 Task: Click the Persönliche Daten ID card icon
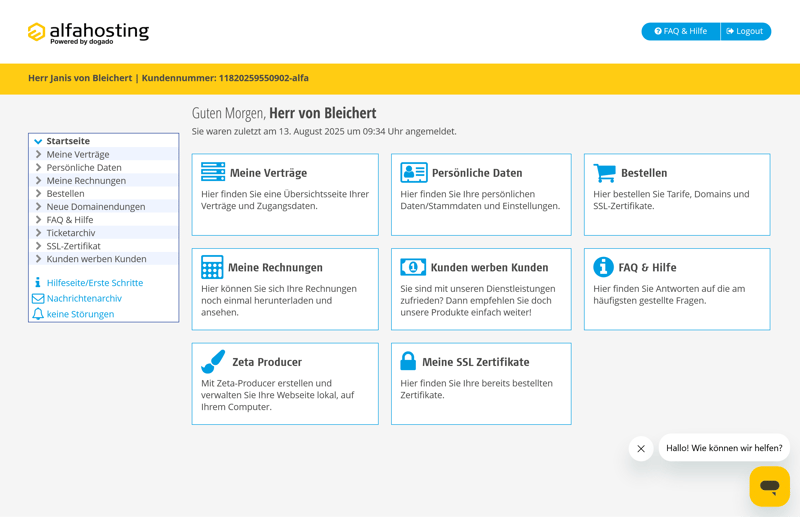pos(413,172)
